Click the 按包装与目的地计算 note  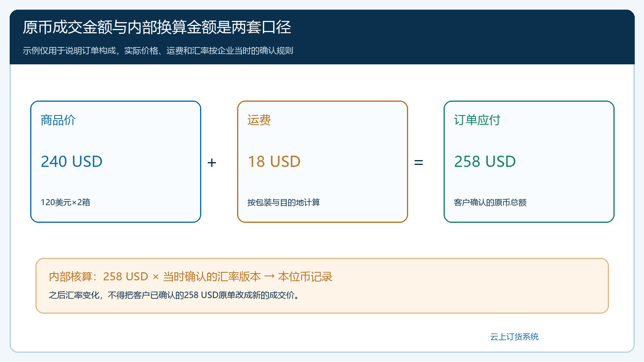[284, 202]
